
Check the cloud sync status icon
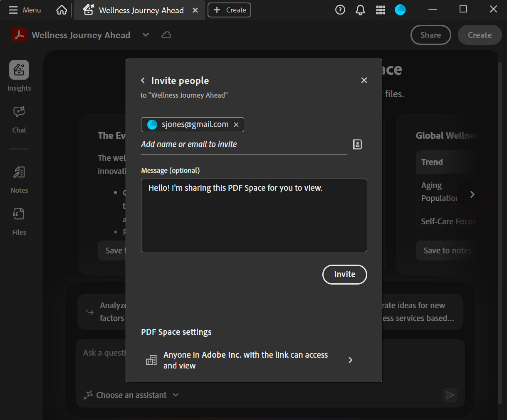(166, 35)
